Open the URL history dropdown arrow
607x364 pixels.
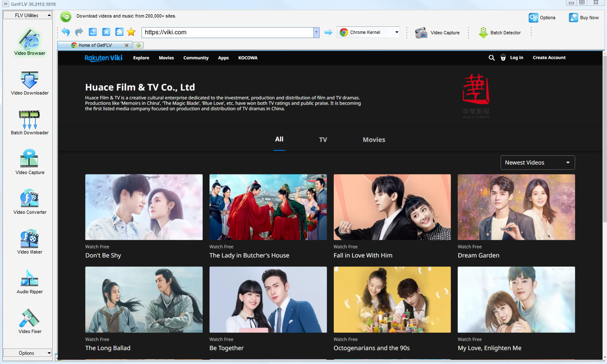click(x=316, y=32)
